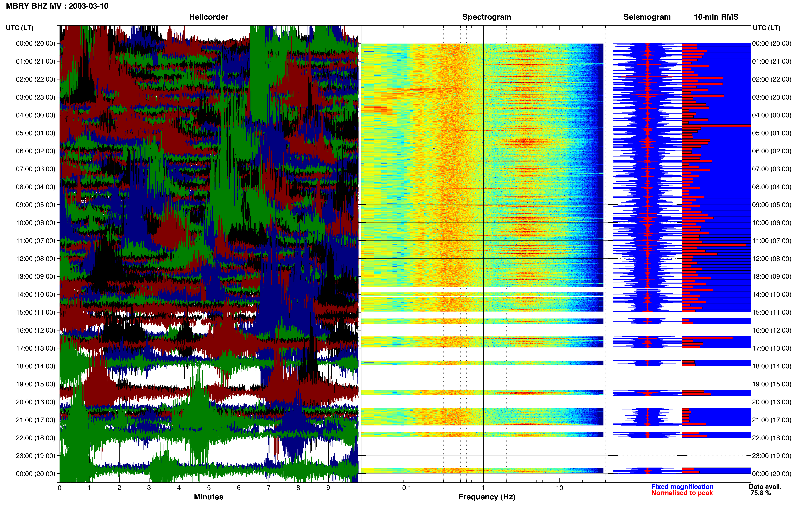812x508 pixels.
Task: Click the '7' tick on Minutes axis
Action: click(x=269, y=488)
